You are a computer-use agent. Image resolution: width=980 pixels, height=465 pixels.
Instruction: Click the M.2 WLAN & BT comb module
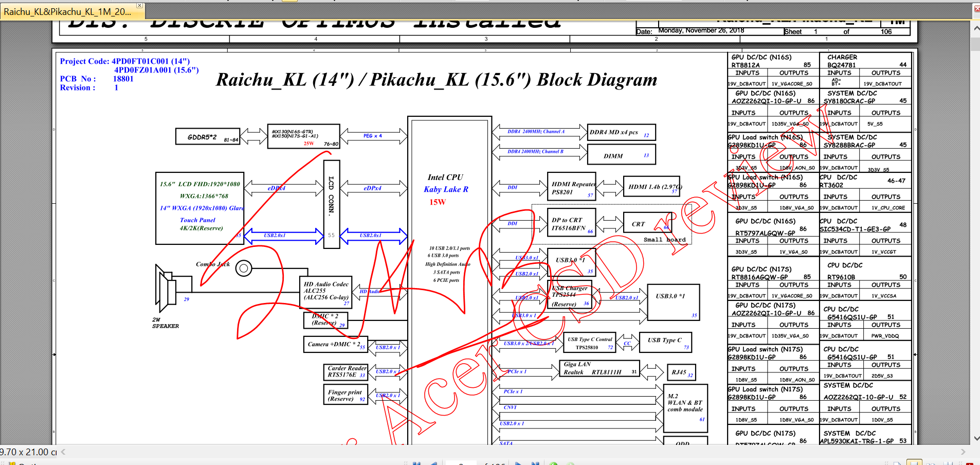click(x=686, y=407)
